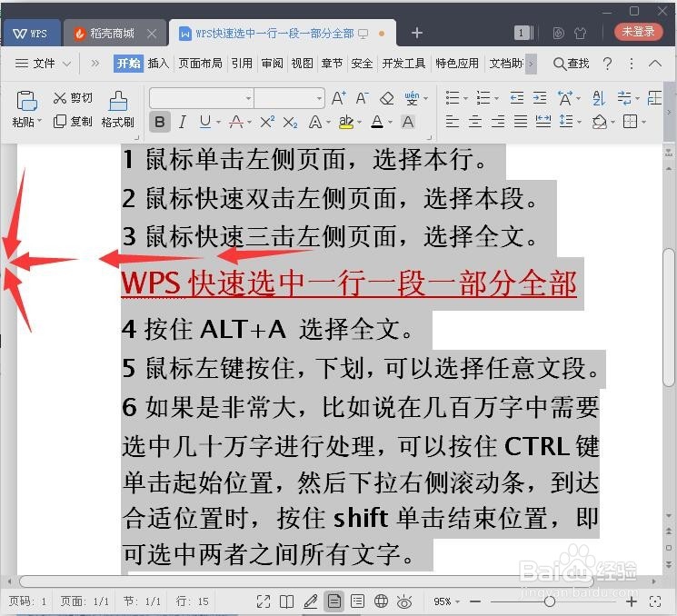Switch to reading layout book icon
The width and height of the screenshot is (677, 616).
coord(286,601)
